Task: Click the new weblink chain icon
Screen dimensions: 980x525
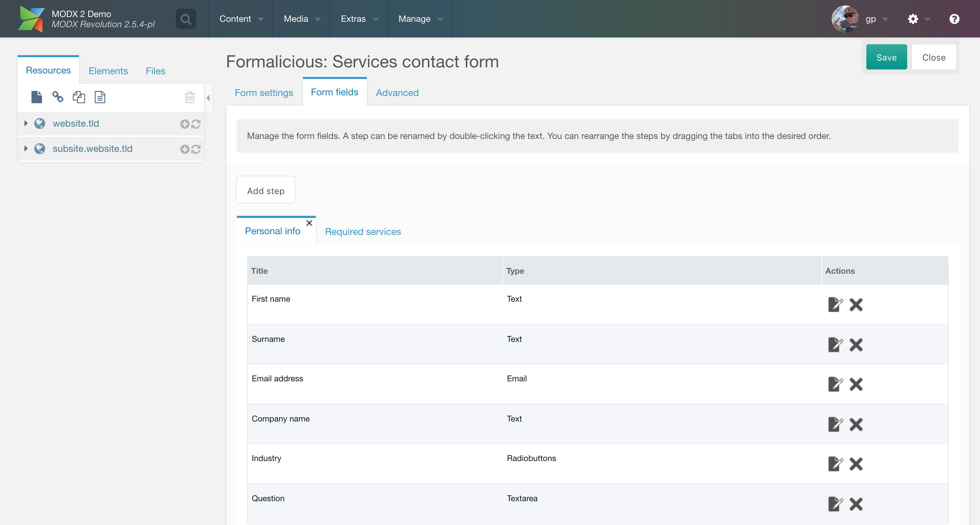Action: (x=58, y=97)
